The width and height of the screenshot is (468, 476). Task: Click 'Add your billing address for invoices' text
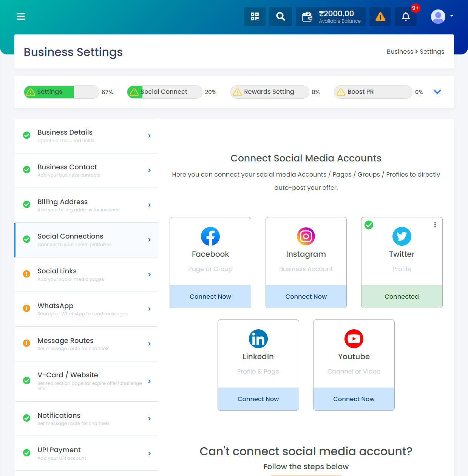point(78,210)
